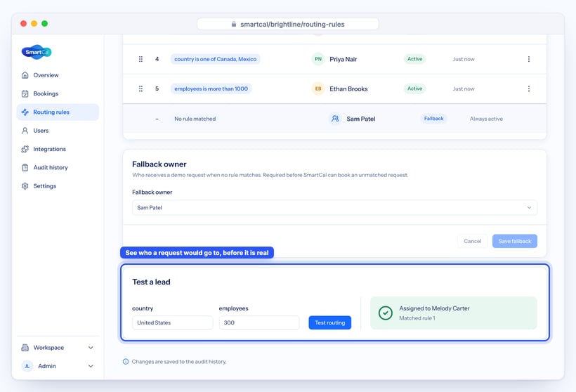Screen dimensions: 576x392
Task: Click the 'employees is more than 1000' tag
Action: 211,89
